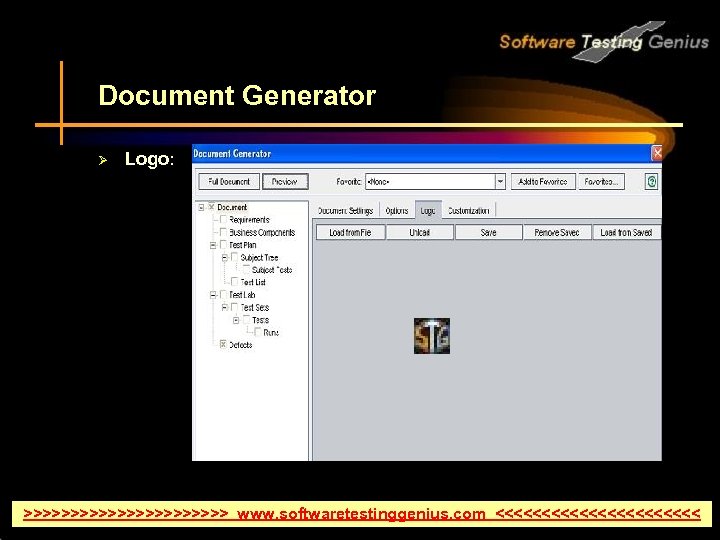The height and width of the screenshot is (540, 720).
Task: Check the Subject Tests checkbox
Action: tap(246, 270)
